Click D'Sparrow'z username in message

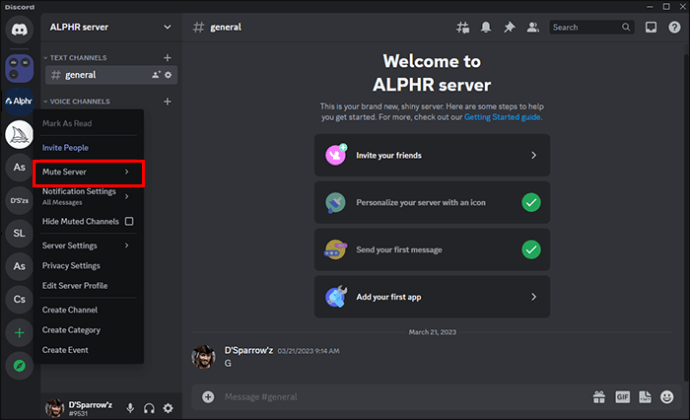pos(249,350)
